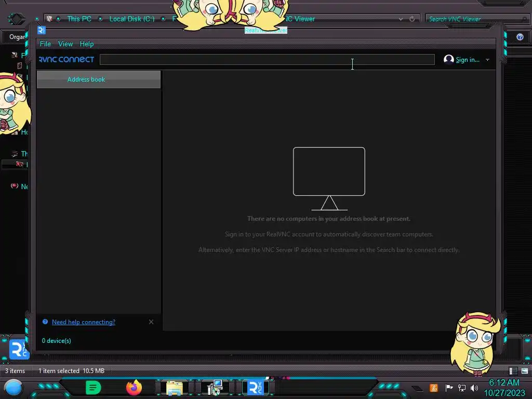Click the Search VNC Viewer box in Explorer

pos(475,19)
